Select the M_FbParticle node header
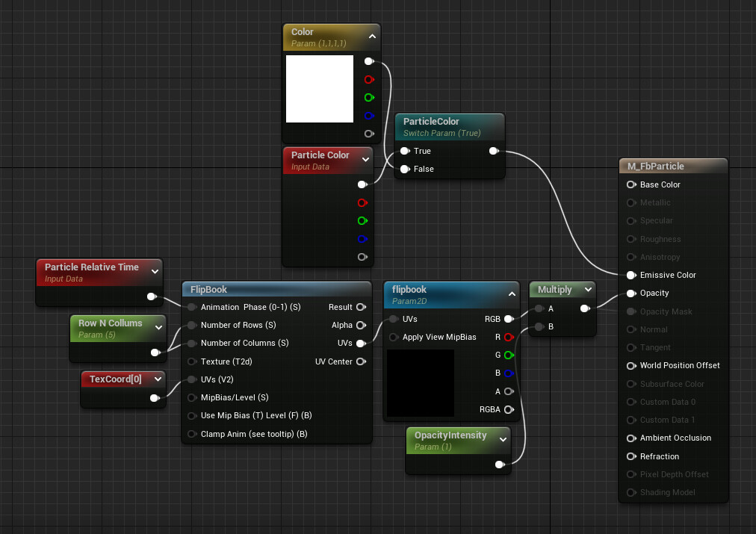This screenshot has width=756, height=534. pos(673,167)
